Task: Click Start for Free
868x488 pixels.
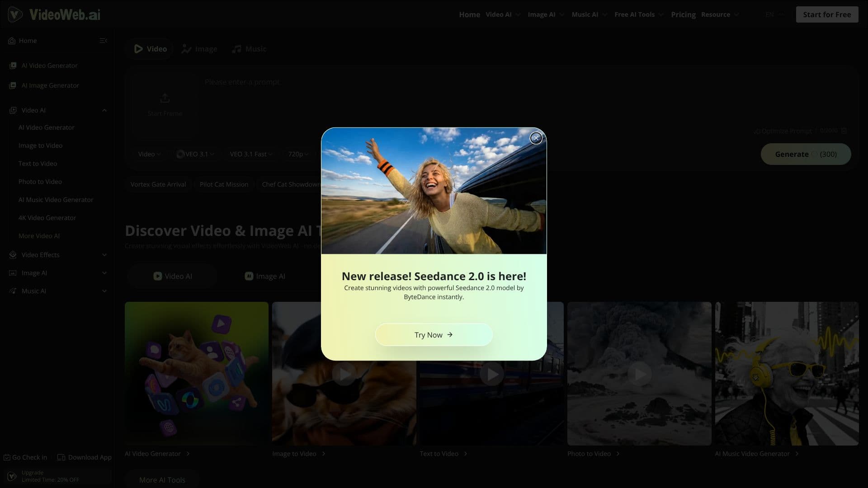Action: 827,14
